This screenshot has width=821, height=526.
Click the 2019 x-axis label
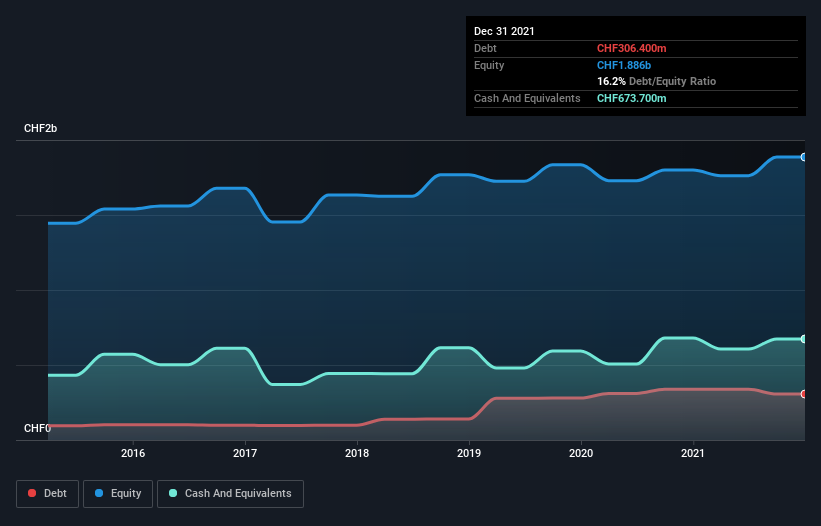469,453
